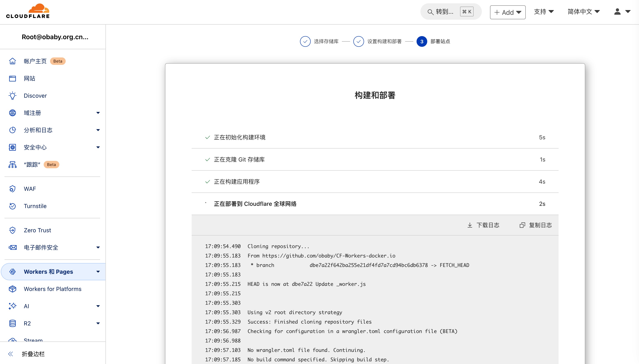Click the 转到 search field
639x364 pixels.
(x=444, y=12)
